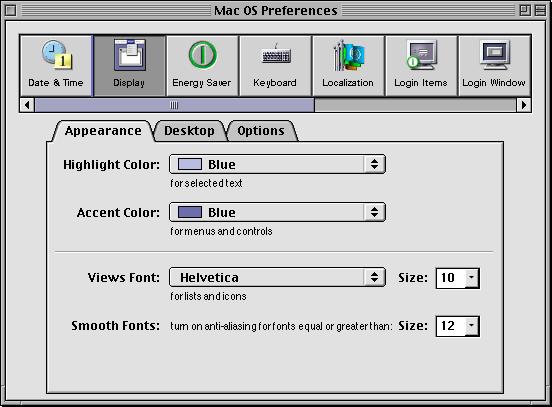Expand the Views Font size 10 dropdown
The image size is (552, 407).
pos(458,278)
